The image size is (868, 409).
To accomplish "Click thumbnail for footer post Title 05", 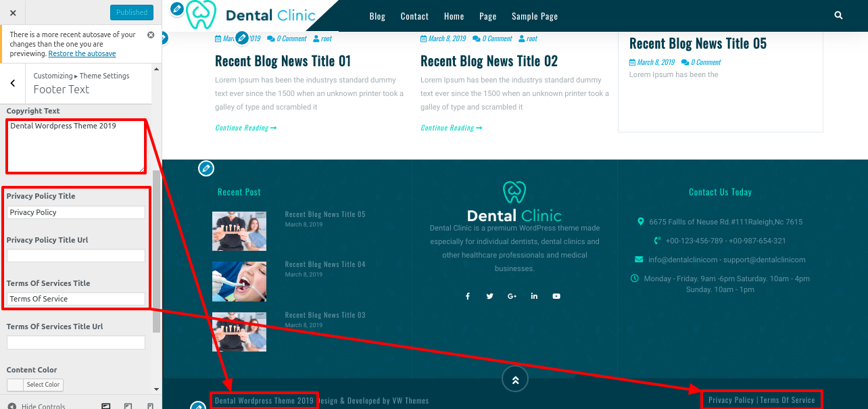I will coord(239,231).
